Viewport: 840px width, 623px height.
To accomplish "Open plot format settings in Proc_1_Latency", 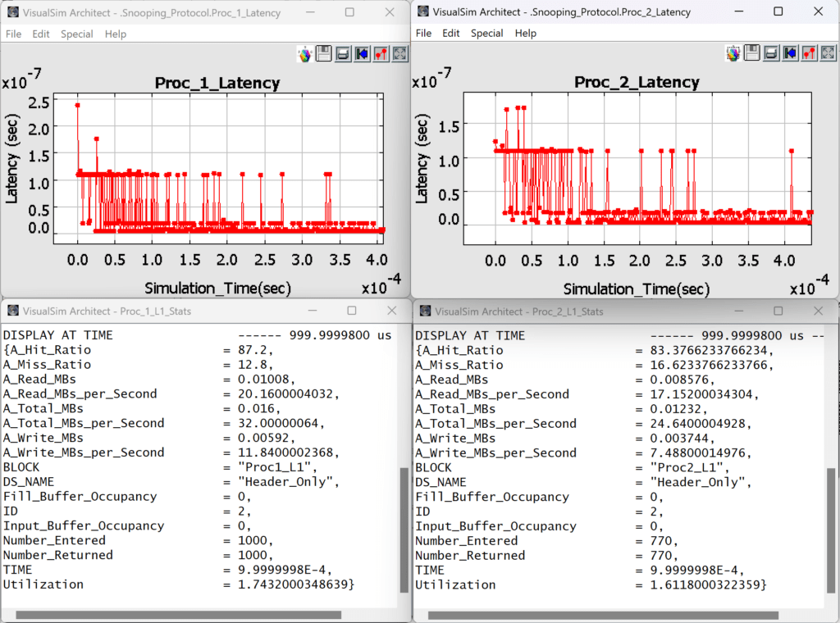I will pyautogui.click(x=381, y=54).
